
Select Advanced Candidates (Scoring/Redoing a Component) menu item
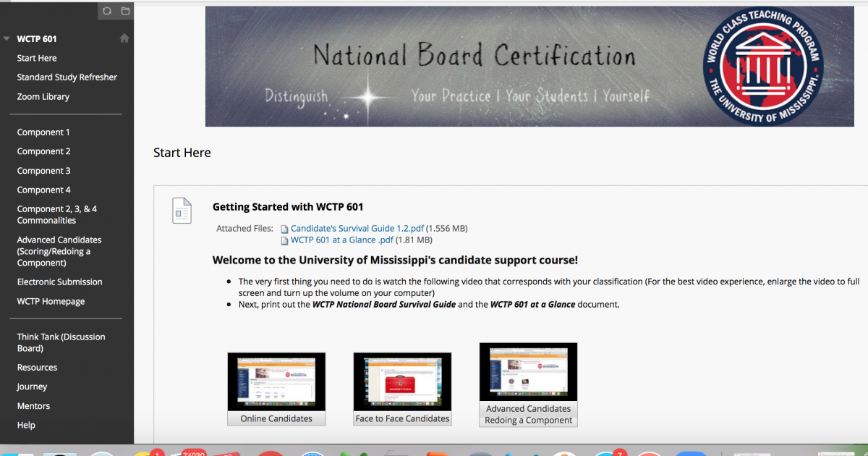coord(59,251)
